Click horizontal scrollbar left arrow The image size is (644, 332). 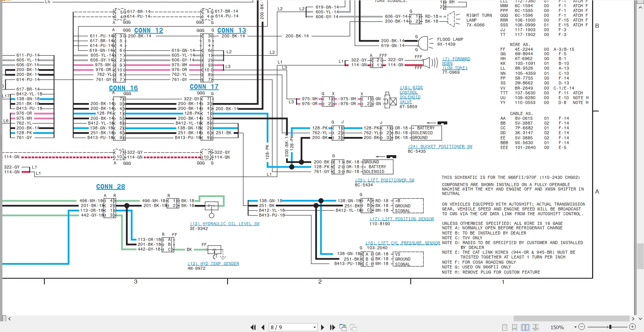tap(10, 319)
